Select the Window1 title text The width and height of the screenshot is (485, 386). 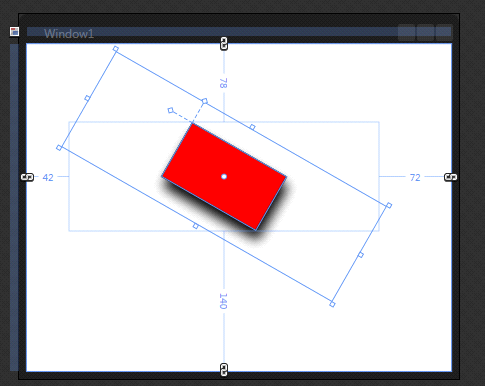69,34
